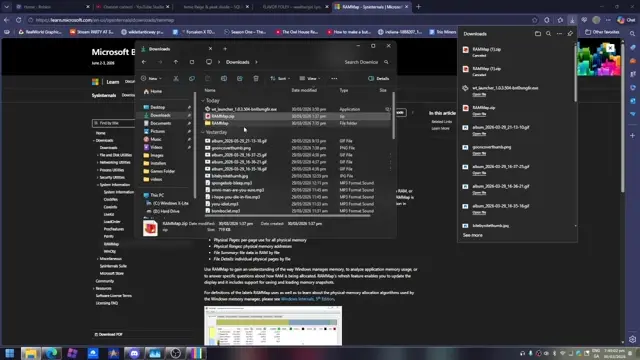Go up one folder level in File Explorer

[x=176, y=62]
